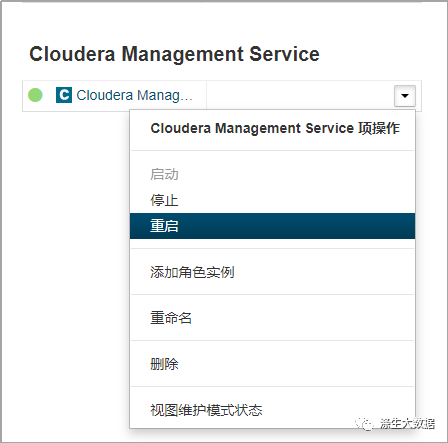The width and height of the screenshot is (448, 443).
Task: Toggle the service actions dropdown arrow button
Action: pyautogui.click(x=405, y=96)
